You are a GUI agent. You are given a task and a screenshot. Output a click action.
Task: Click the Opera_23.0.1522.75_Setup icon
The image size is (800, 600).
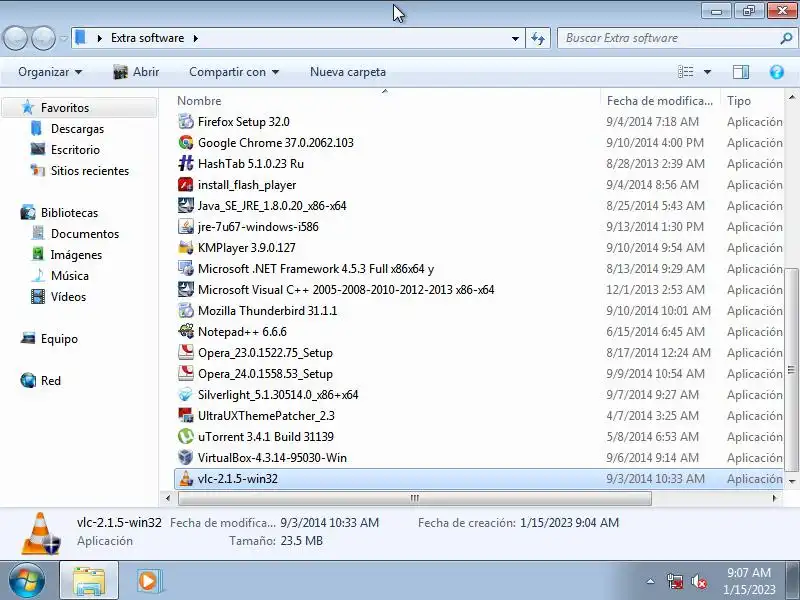coord(186,352)
